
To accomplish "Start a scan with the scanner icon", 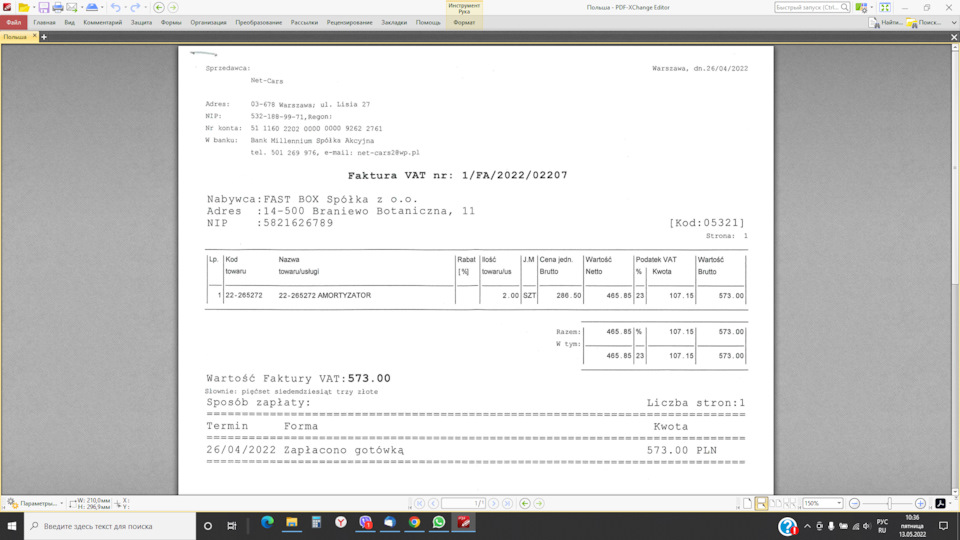I will 92,7.
